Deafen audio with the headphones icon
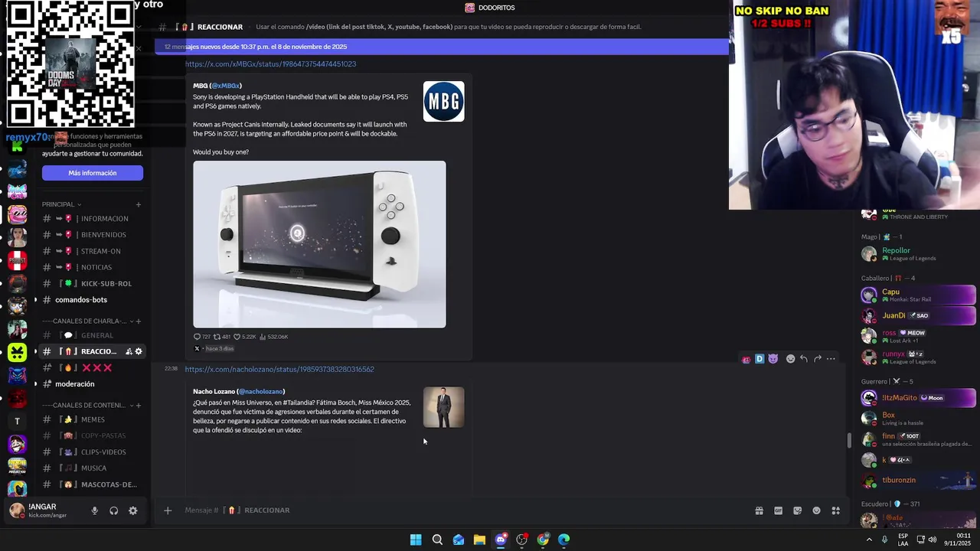This screenshot has width=980, height=551. click(114, 510)
